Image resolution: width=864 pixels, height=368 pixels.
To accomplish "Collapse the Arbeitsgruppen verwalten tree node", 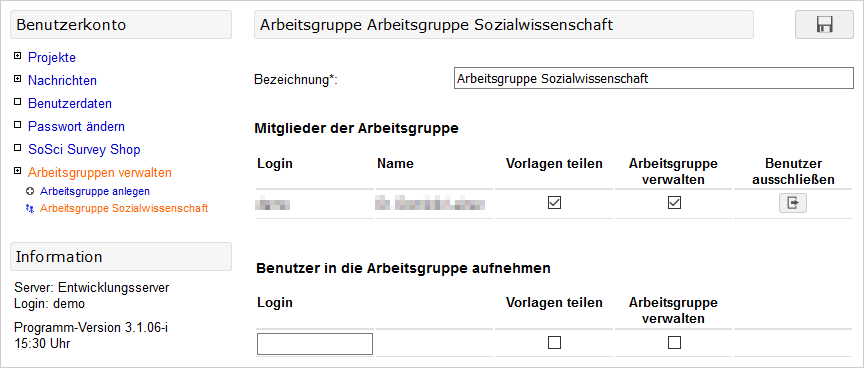I will tap(18, 171).
